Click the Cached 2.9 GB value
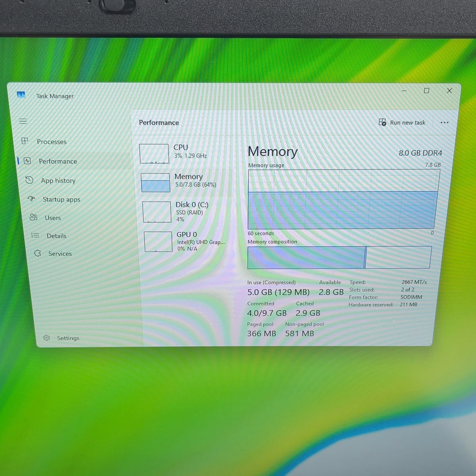Viewport: 476px width, 476px height. (x=308, y=313)
